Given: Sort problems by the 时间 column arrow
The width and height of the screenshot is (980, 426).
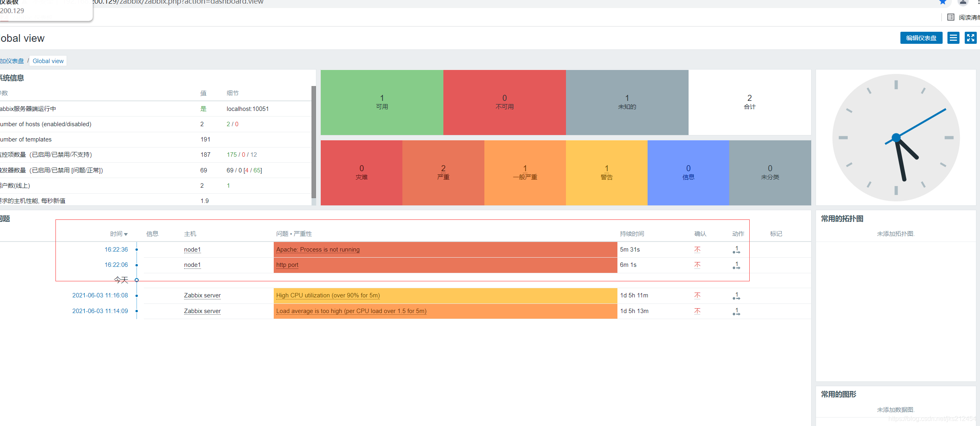Looking at the screenshot, I should (x=126, y=234).
